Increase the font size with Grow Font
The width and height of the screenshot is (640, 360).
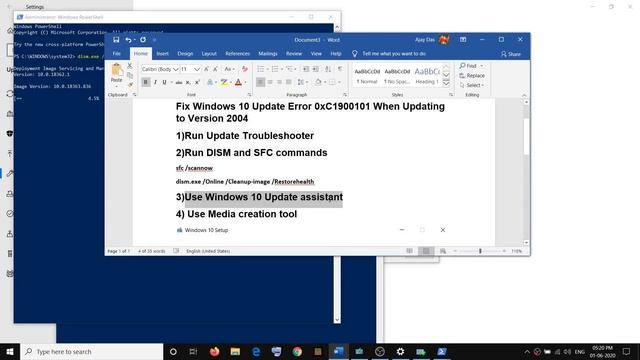pos(207,69)
